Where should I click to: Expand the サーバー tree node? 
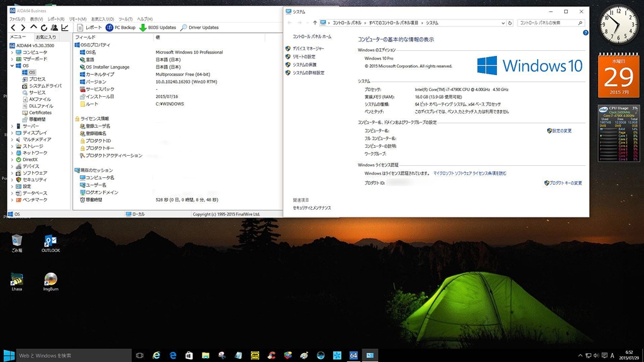pyautogui.click(x=12, y=126)
